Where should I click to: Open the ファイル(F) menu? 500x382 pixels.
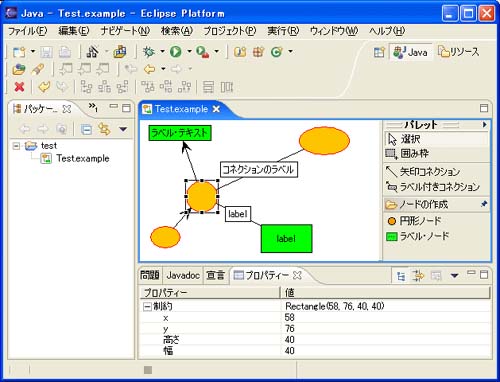click(28, 31)
